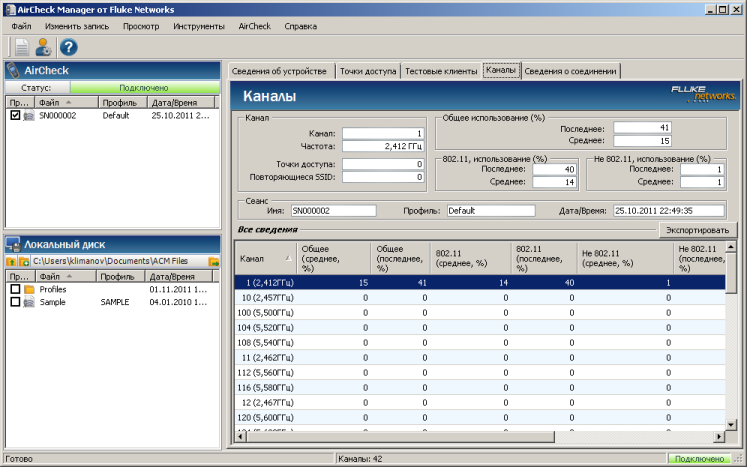Sort AirCheck list by Профиль column
Screen dimensions: 747x467
122,102
